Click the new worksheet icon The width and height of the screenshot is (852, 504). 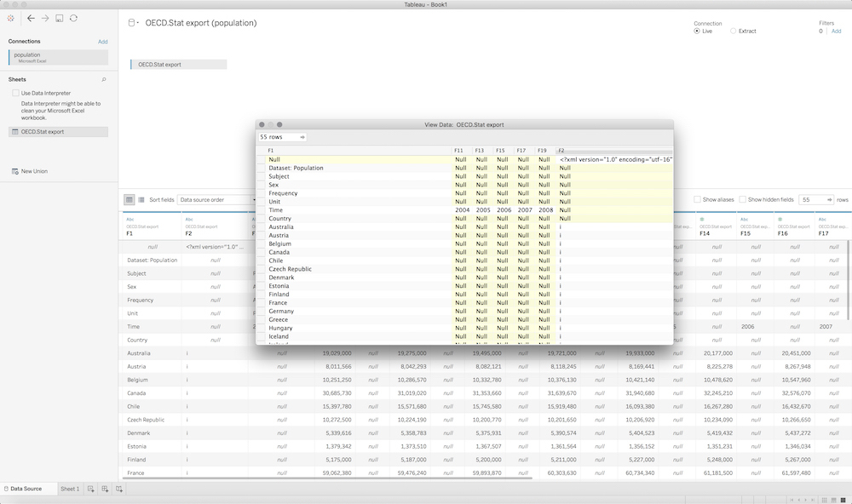(x=91, y=489)
